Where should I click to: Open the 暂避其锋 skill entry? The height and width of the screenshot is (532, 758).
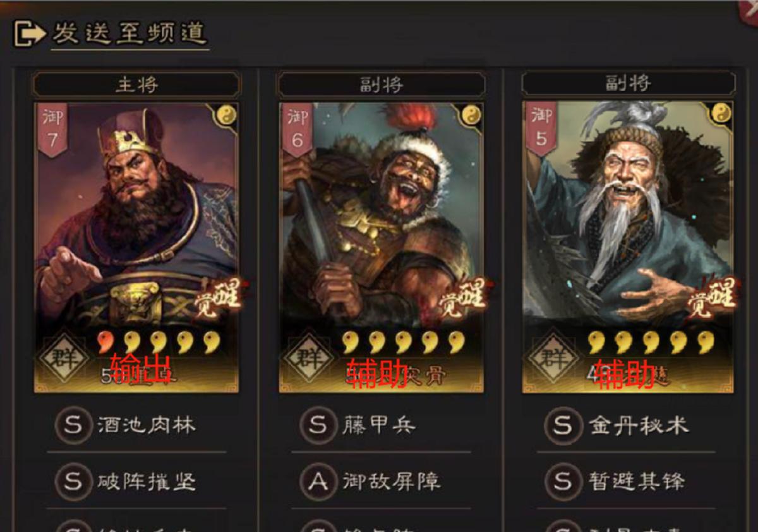click(626, 482)
